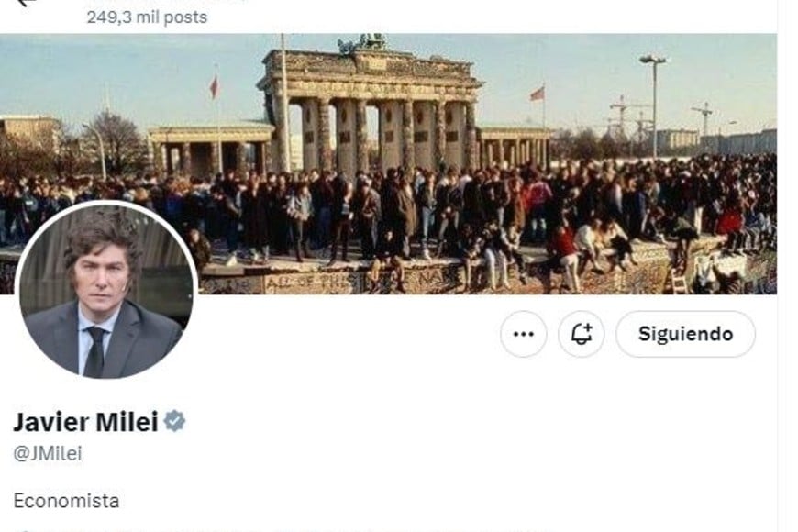Click the blue verified badge beside Javier Milei

(x=174, y=421)
